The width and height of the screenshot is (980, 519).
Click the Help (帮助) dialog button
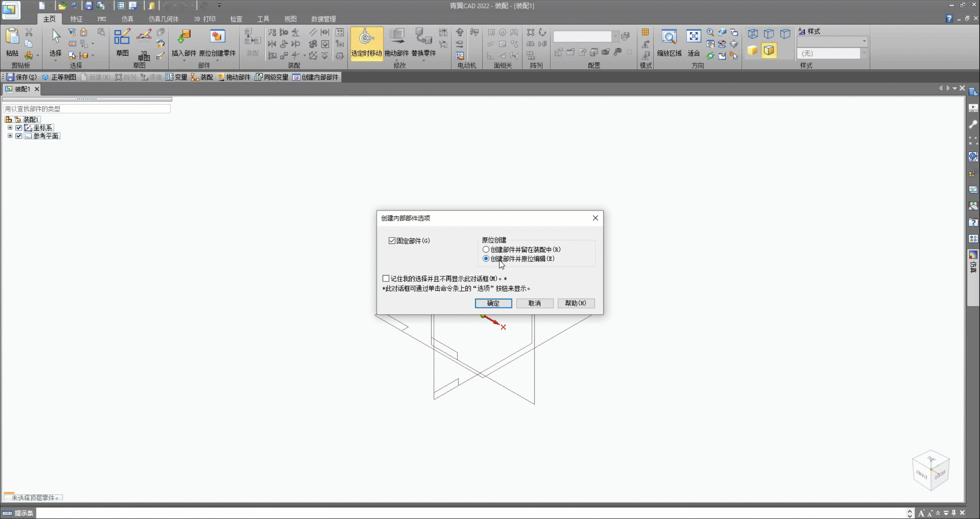coord(576,303)
